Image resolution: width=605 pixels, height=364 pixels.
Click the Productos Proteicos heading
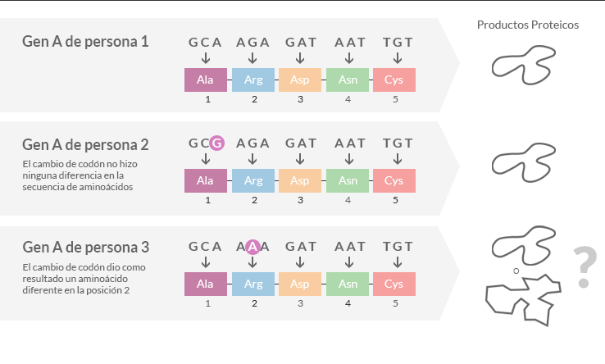point(528,25)
